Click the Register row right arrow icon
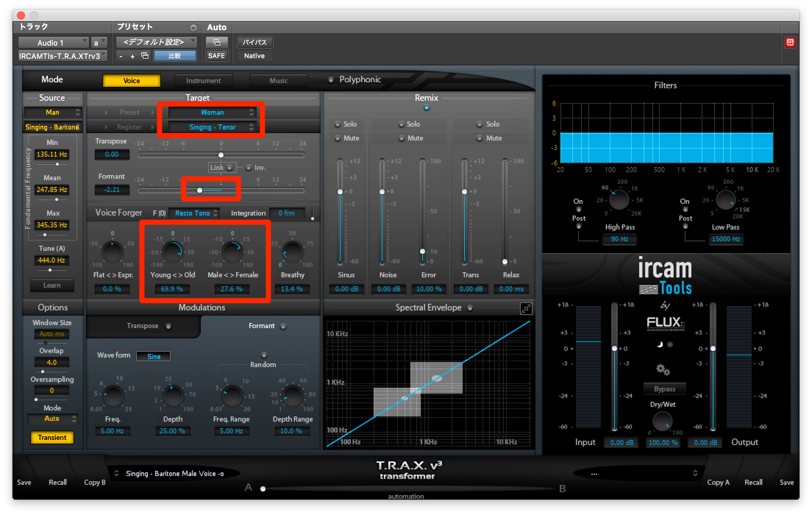The width and height of the screenshot is (812, 515). point(152,127)
